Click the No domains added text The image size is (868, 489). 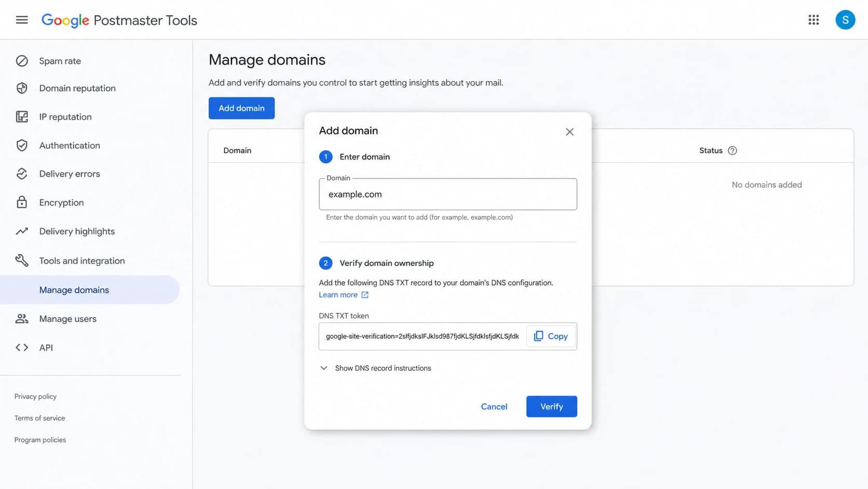[x=766, y=185]
